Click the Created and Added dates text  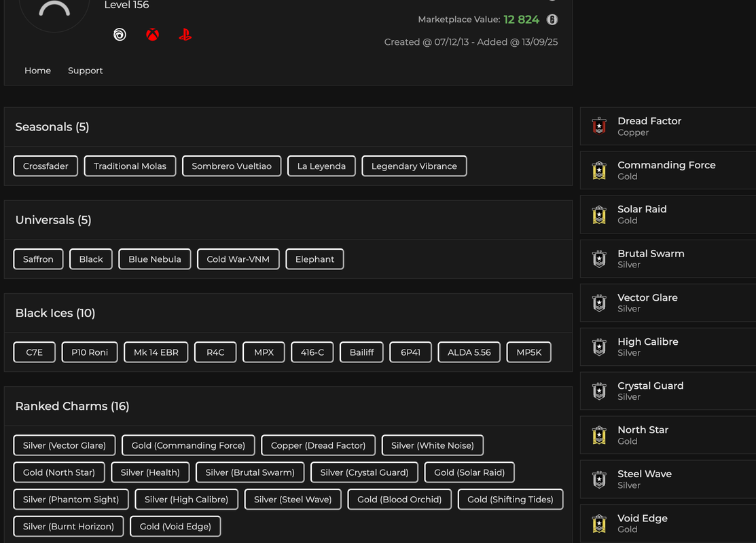tap(471, 42)
